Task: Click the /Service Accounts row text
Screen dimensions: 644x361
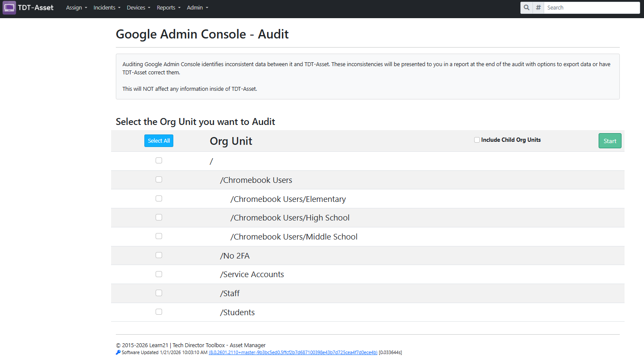Action: tap(252, 275)
